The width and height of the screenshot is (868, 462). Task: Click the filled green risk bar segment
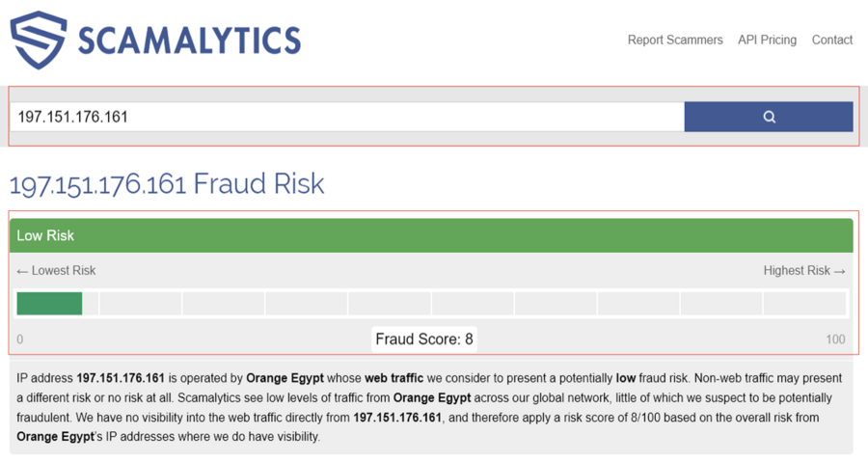[49, 304]
